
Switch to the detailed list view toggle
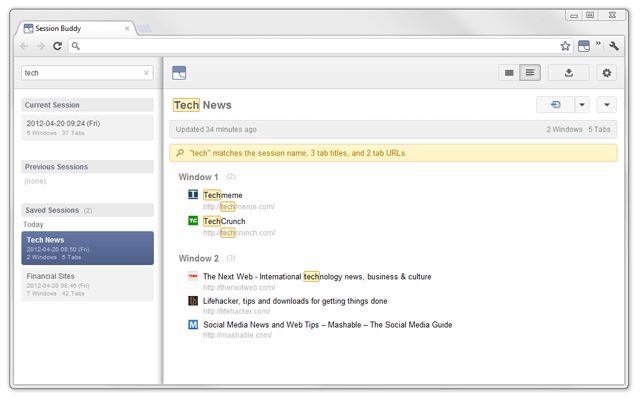point(530,73)
